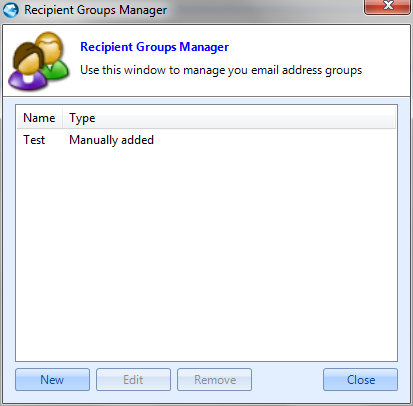Click the empty area of the groups list

coord(206,253)
